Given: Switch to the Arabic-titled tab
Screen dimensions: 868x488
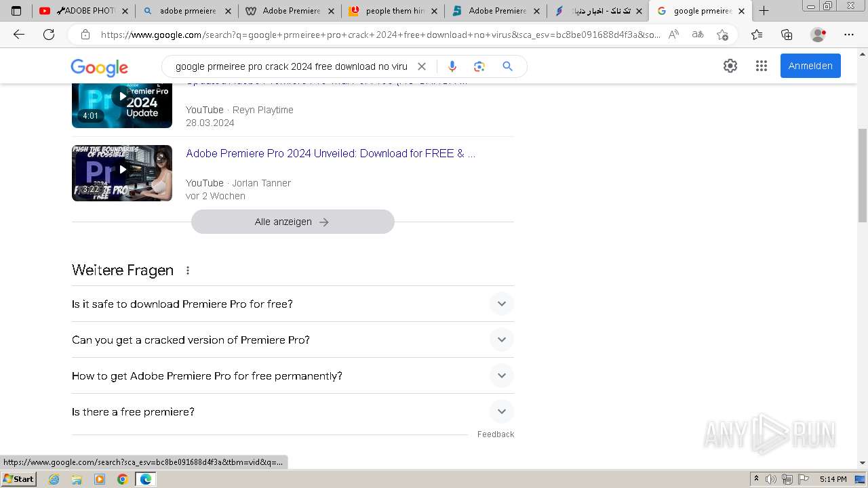Looking at the screenshot, I should tap(599, 11).
